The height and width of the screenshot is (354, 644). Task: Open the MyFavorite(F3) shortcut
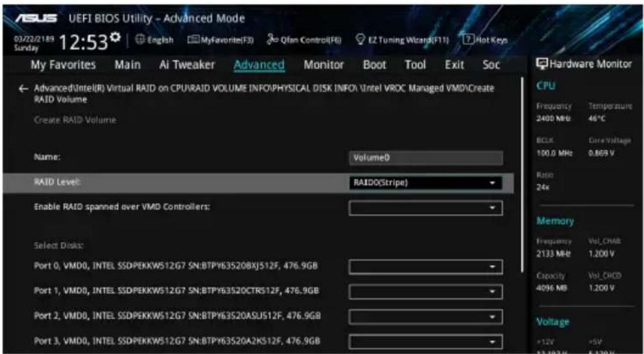221,40
